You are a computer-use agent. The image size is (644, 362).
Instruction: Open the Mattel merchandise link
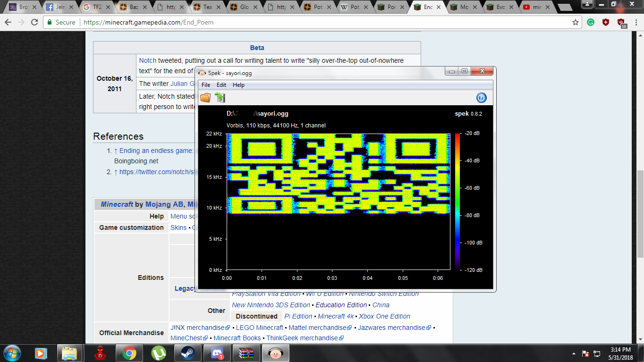(x=321, y=328)
